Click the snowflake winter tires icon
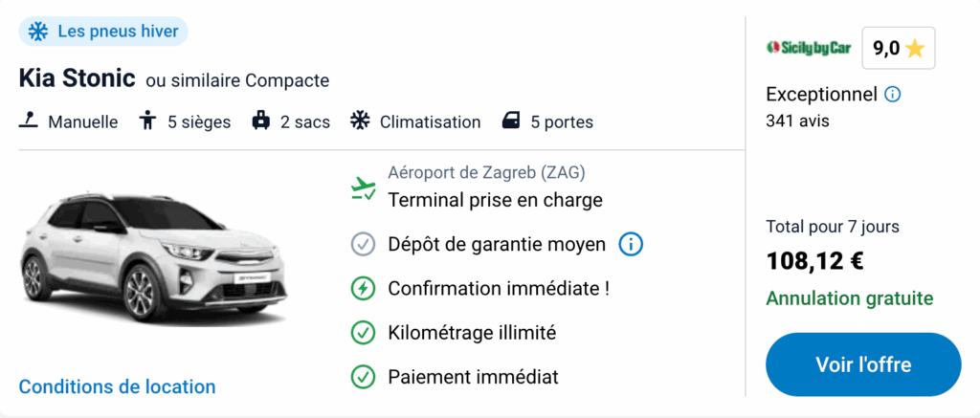Viewport: 980px width, 418px height. click(x=38, y=32)
